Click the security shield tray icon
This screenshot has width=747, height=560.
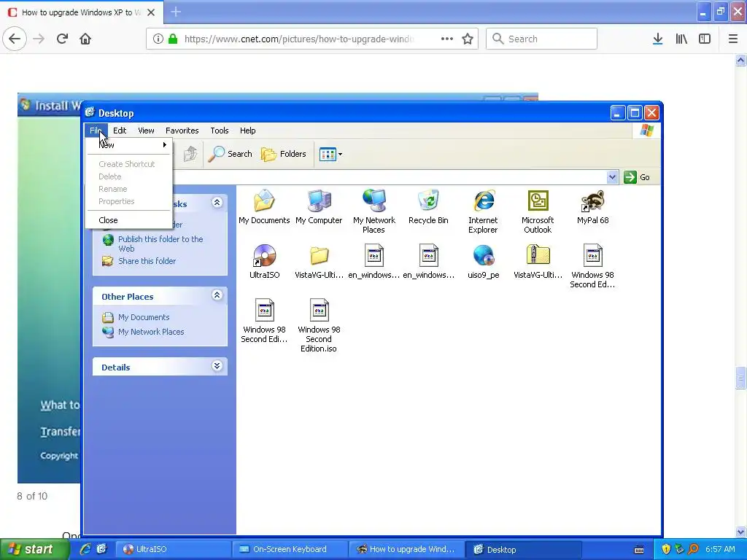[x=666, y=549]
